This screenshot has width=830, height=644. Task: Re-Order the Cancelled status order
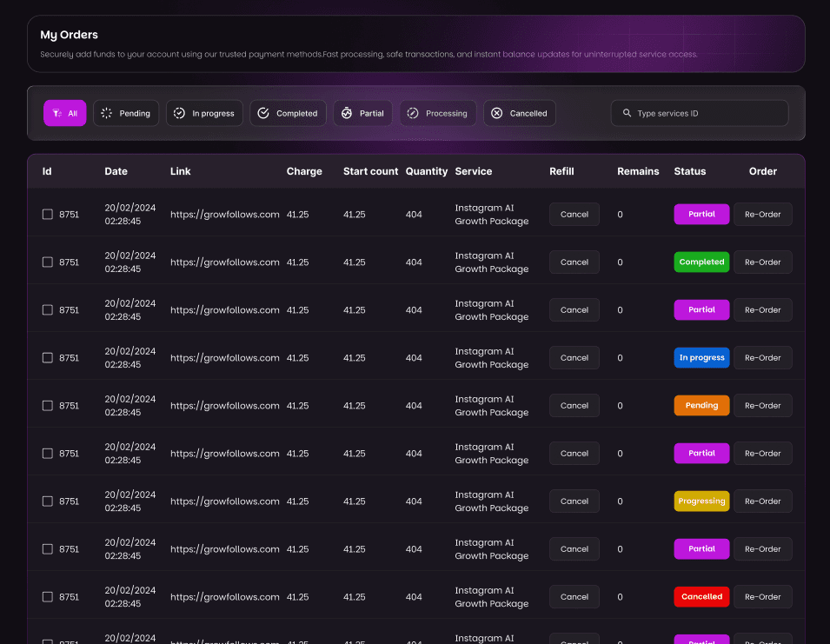(763, 597)
